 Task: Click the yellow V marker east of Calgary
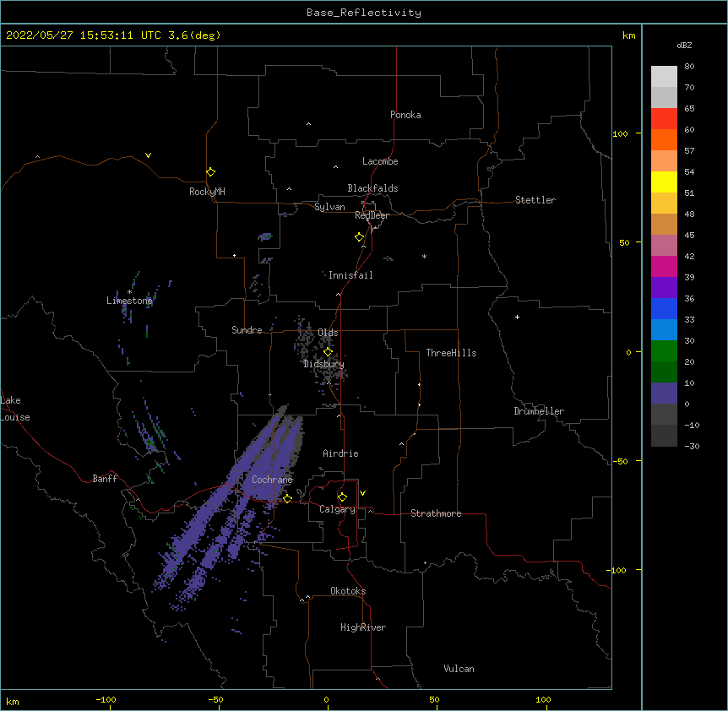(x=362, y=493)
